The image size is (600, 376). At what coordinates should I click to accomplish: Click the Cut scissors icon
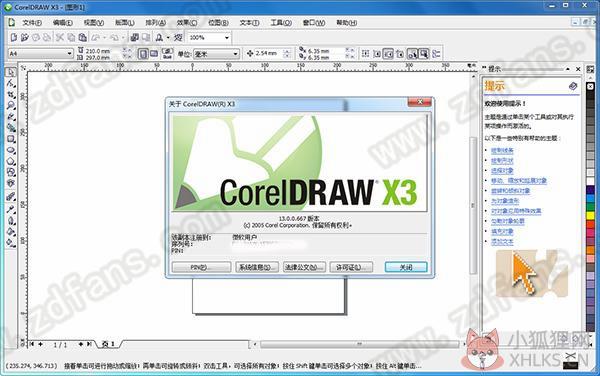coord(60,37)
